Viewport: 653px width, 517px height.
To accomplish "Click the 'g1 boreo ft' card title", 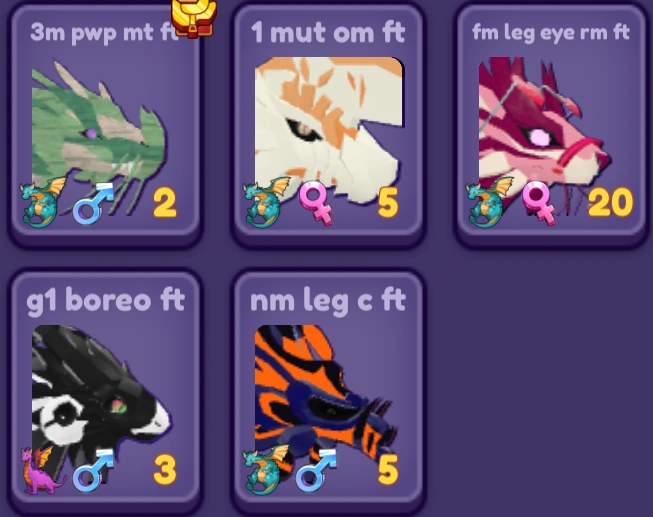I will [105, 301].
